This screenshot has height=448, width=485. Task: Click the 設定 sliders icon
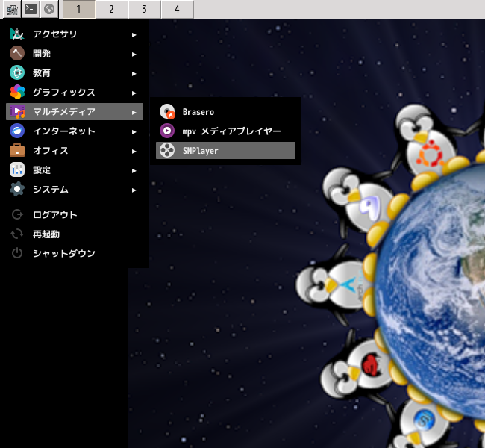click(x=17, y=170)
